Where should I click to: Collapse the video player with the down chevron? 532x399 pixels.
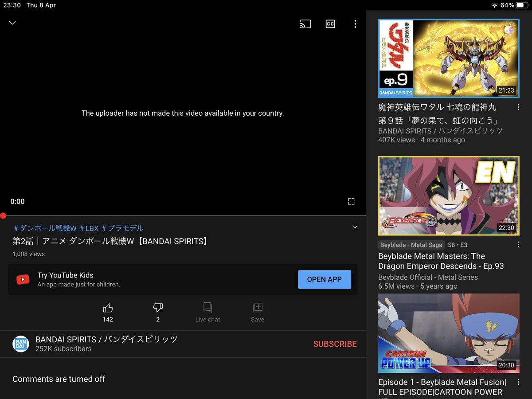pos(12,23)
